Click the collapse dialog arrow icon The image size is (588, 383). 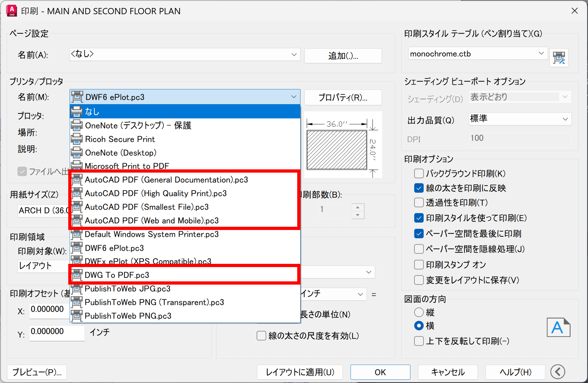click(558, 372)
